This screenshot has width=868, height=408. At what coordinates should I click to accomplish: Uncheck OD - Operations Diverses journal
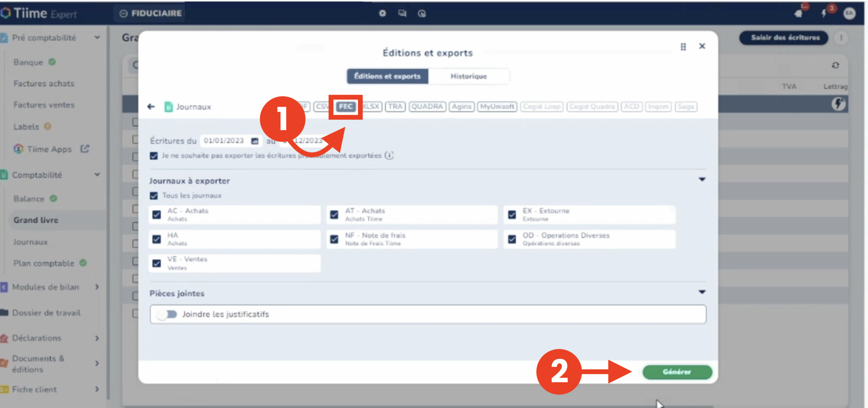click(x=512, y=239)
